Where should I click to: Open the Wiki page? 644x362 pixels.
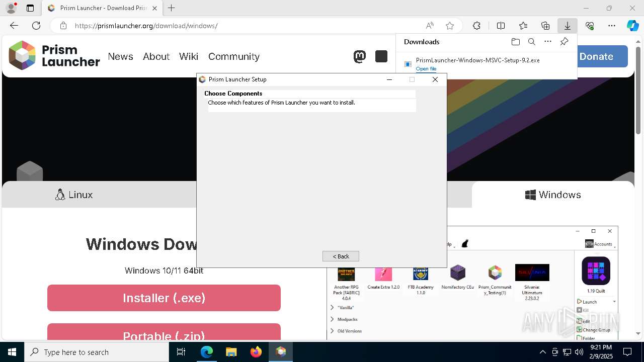pos(189,56)
